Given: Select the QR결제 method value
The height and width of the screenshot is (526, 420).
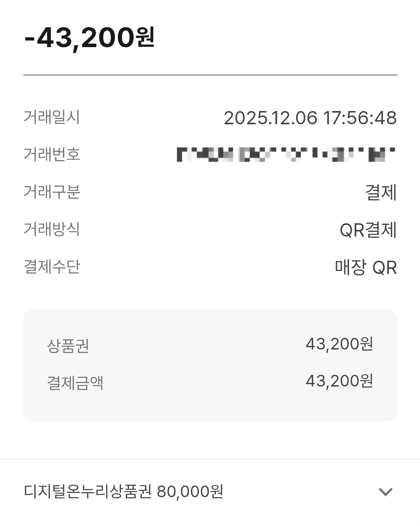Looking at the screenshot, I should pyautogui.click(x=368, y=230).
